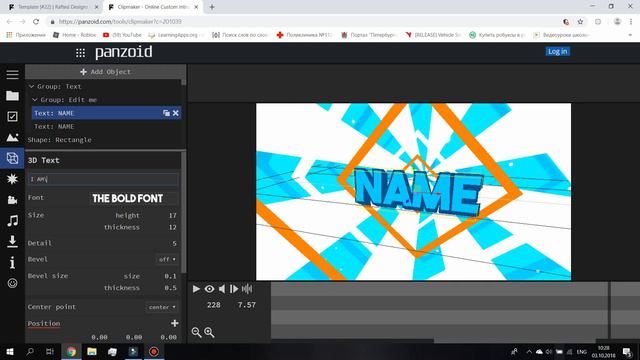
Task: Open the music note audio icon
Action: [x=12, y=220]
